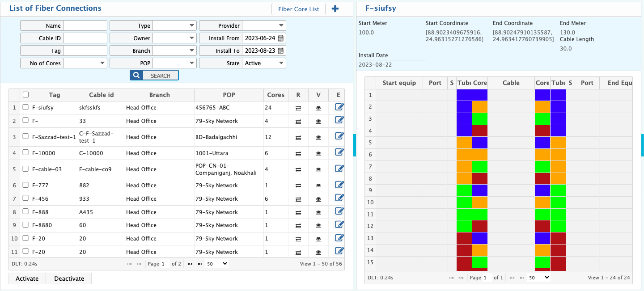Screen dimensions: 644x291
Task: Sort by the Cable id column header
Action: tap(101, 95)
